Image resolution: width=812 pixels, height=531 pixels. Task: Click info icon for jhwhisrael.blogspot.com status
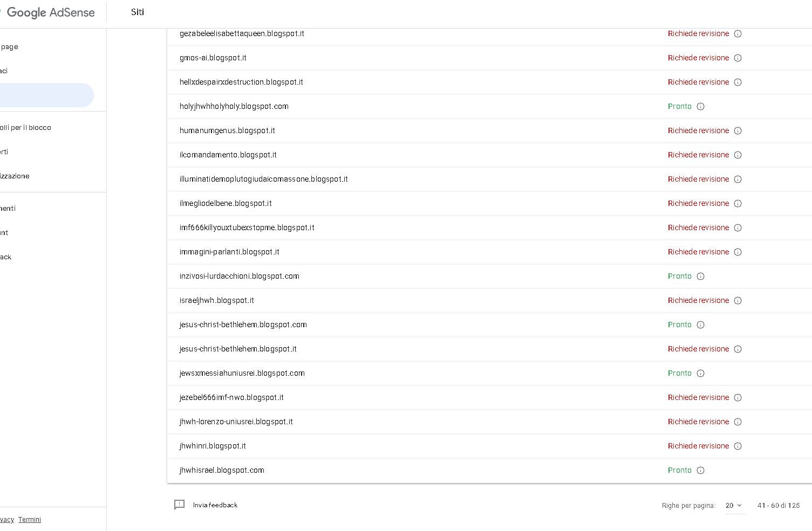(x=700, y=470)
